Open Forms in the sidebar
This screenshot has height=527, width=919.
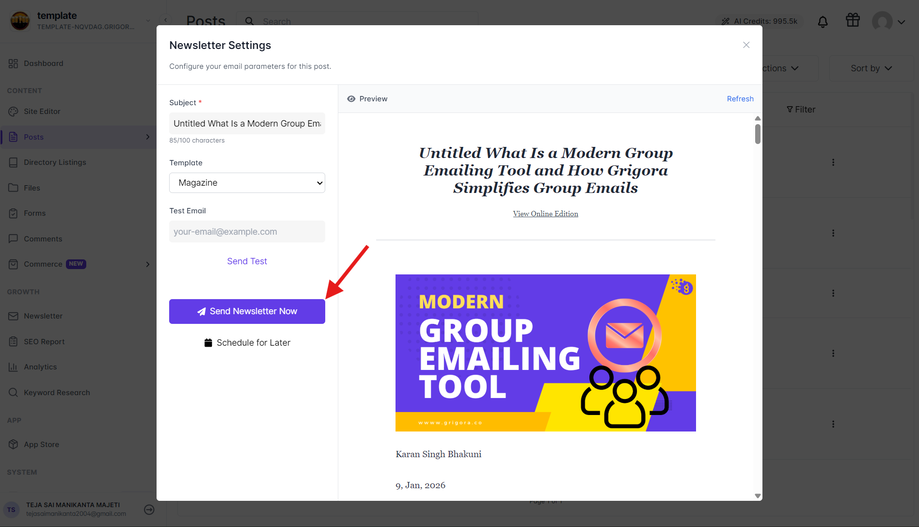tap(35, 213)
